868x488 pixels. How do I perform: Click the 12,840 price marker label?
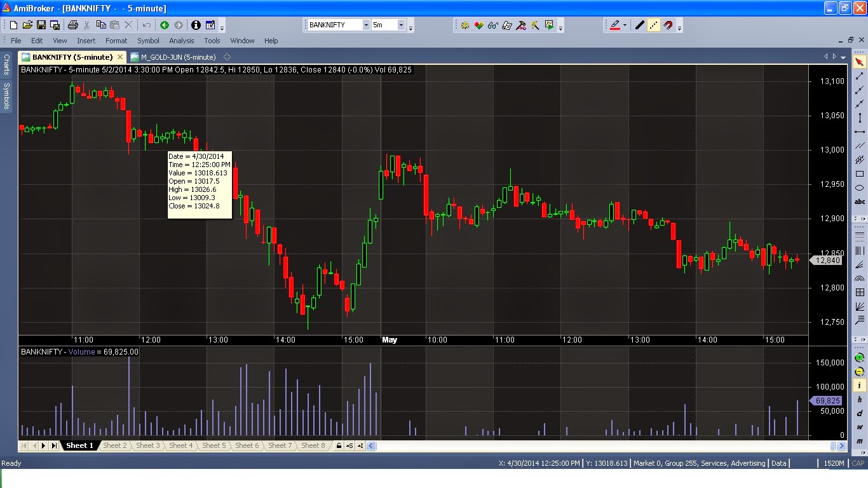pyautogui.click(x=827, y=260)
